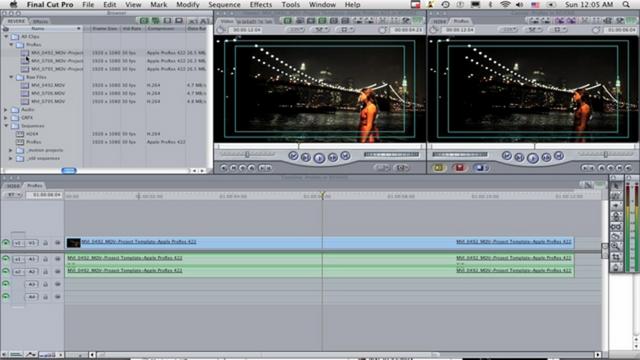Click the yellow Insert edit button in the Canvas

click(x=439, y=168)
